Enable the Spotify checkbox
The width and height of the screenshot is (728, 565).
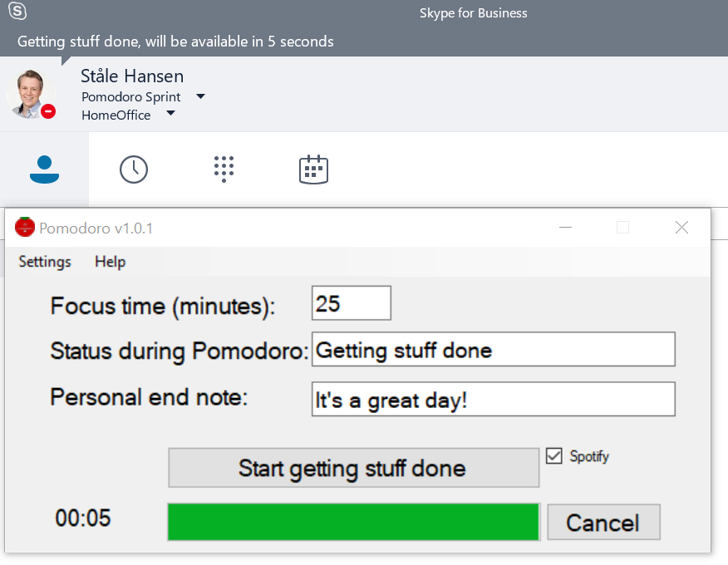click(555, 455)
